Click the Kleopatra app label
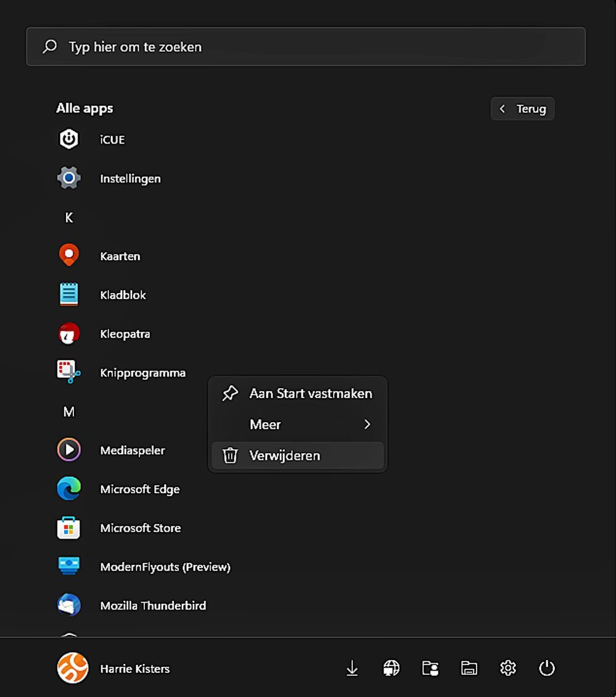This screenshot has width=616, height=697. click(x=125, y=334)
